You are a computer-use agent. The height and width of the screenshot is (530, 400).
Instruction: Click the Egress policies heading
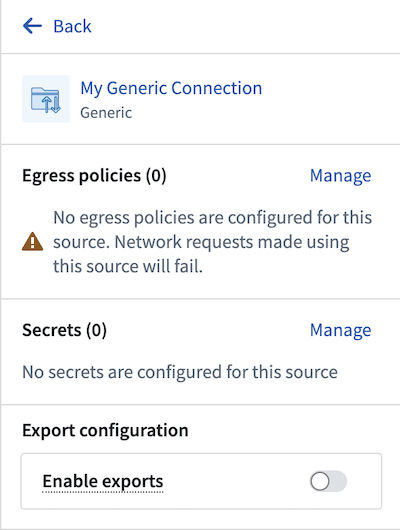click(x=94, y=176)
